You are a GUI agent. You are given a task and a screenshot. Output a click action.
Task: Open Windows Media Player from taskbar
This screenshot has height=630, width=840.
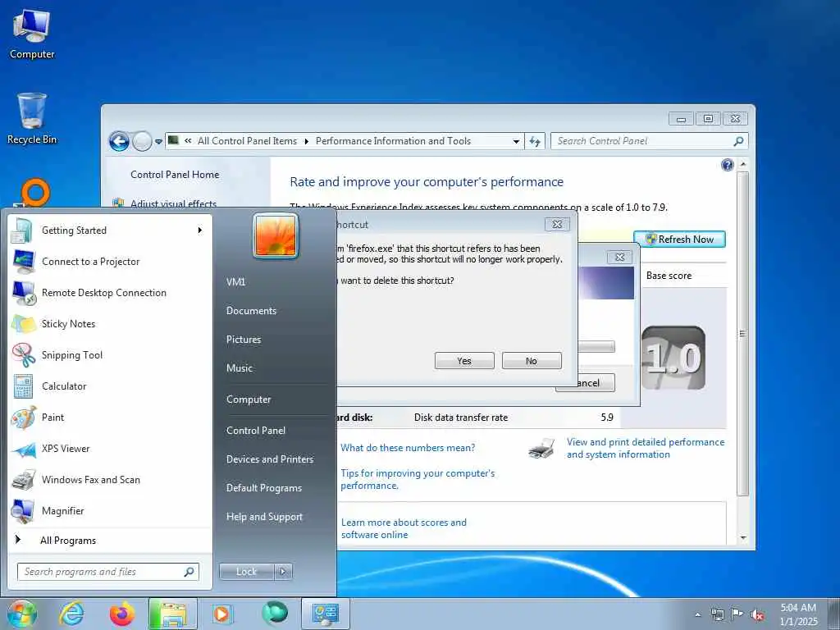coord(221,614)
